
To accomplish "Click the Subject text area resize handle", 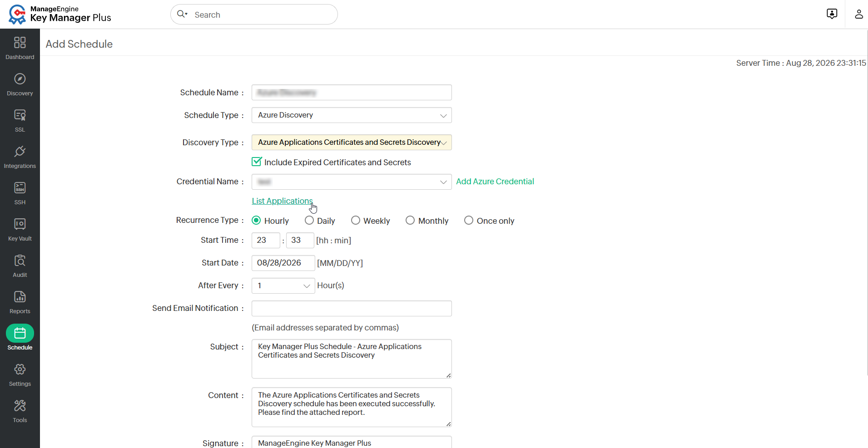I will click(x=448, y=375).
